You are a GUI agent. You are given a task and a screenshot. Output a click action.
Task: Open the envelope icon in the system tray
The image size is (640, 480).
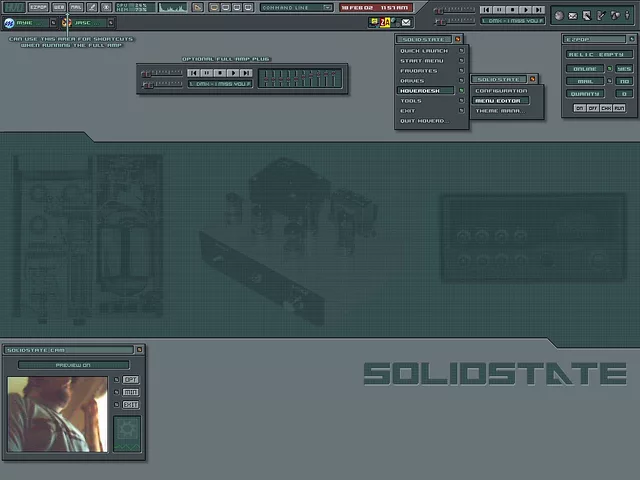(x=406, y=22)
